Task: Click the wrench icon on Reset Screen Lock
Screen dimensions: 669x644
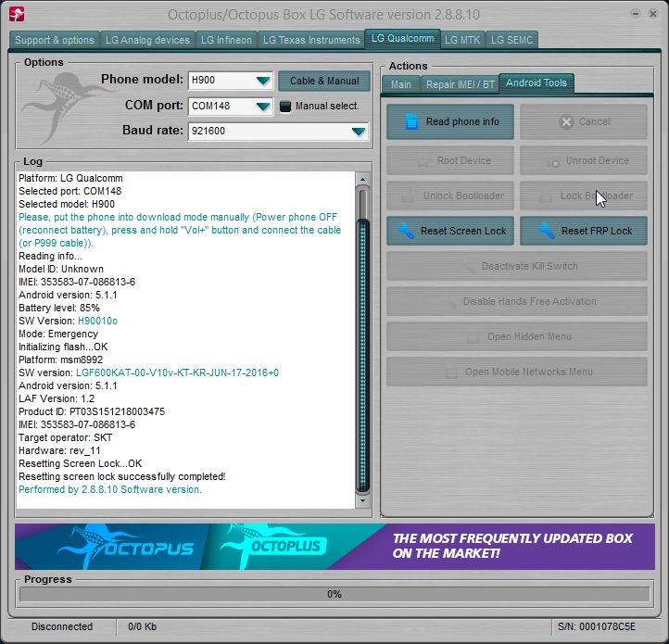Action: coord(406,231)
